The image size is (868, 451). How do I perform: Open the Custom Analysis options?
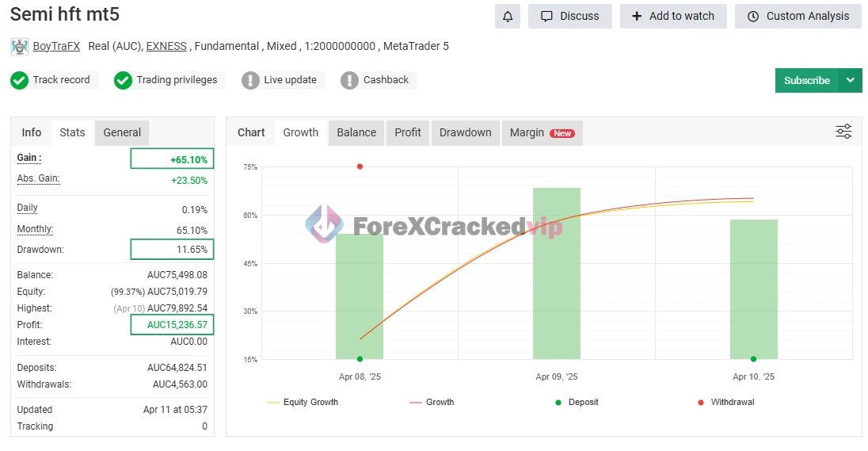point(798,16)
